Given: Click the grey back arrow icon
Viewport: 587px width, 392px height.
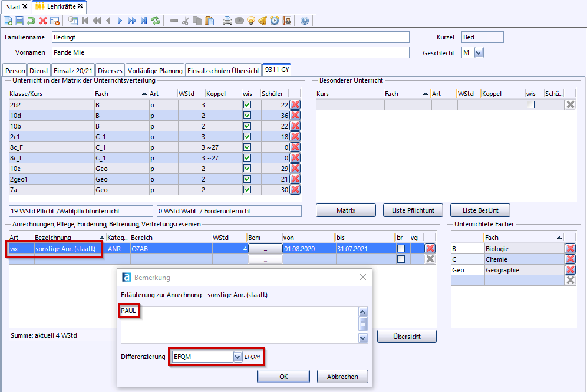Looking at the screenshot, I should [x=174, y=21].
